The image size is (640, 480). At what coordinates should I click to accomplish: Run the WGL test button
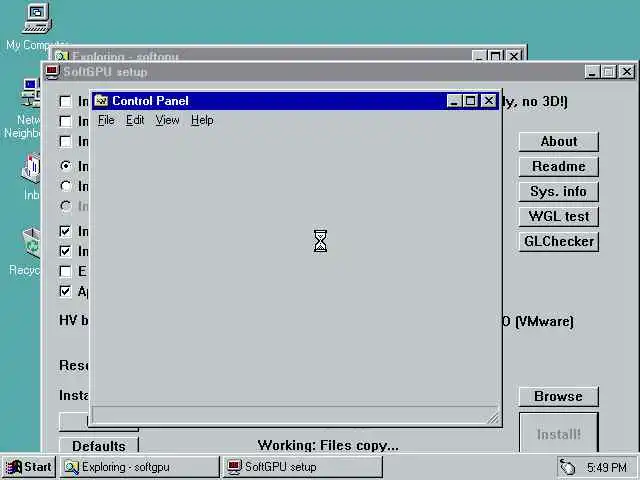click(x=558, y=216)
